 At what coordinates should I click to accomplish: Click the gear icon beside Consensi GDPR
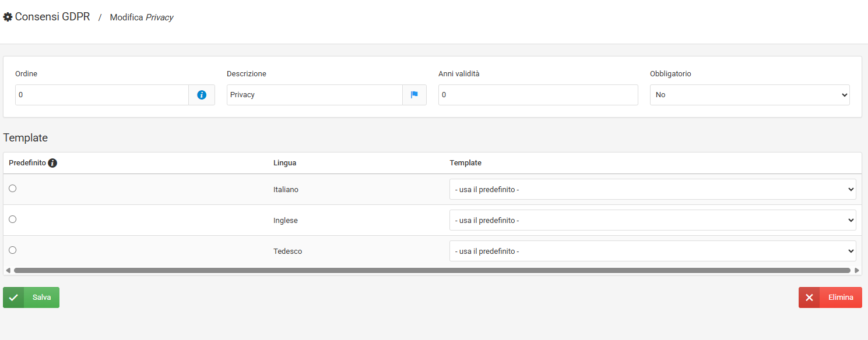pos(8,17)
